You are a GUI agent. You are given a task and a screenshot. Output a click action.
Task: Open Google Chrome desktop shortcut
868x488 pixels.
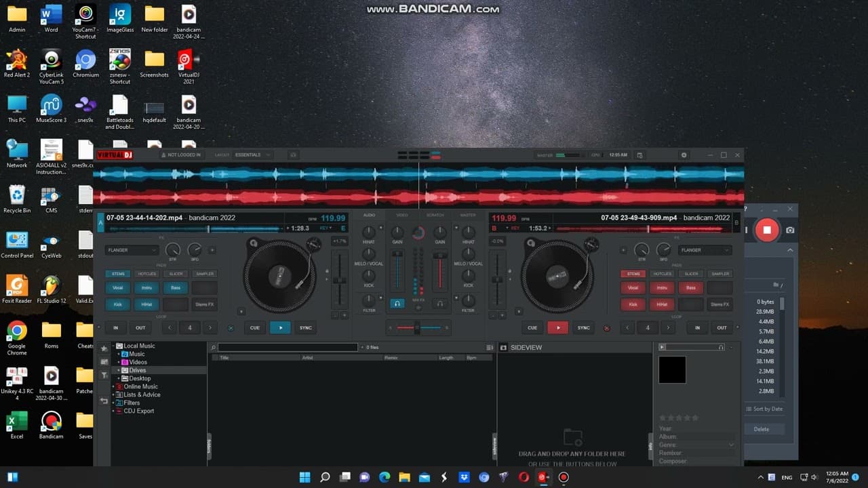[x=17, y=335]
